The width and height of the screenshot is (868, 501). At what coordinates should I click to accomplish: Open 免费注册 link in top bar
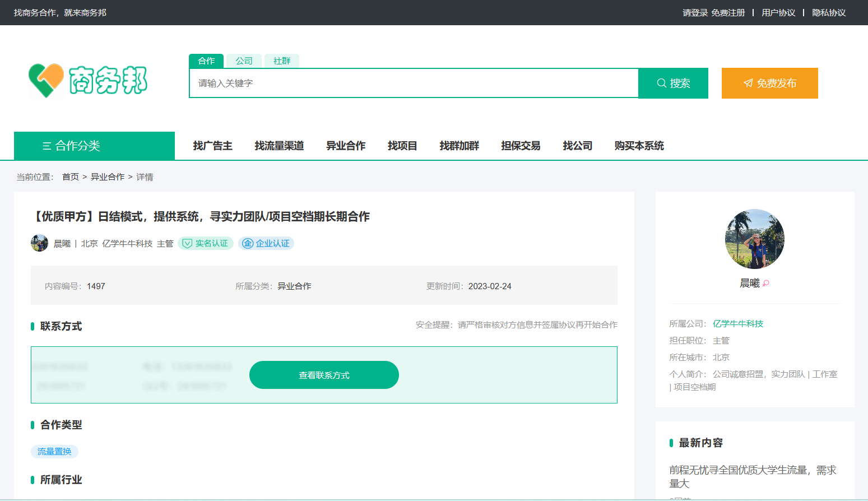[728, 13]
